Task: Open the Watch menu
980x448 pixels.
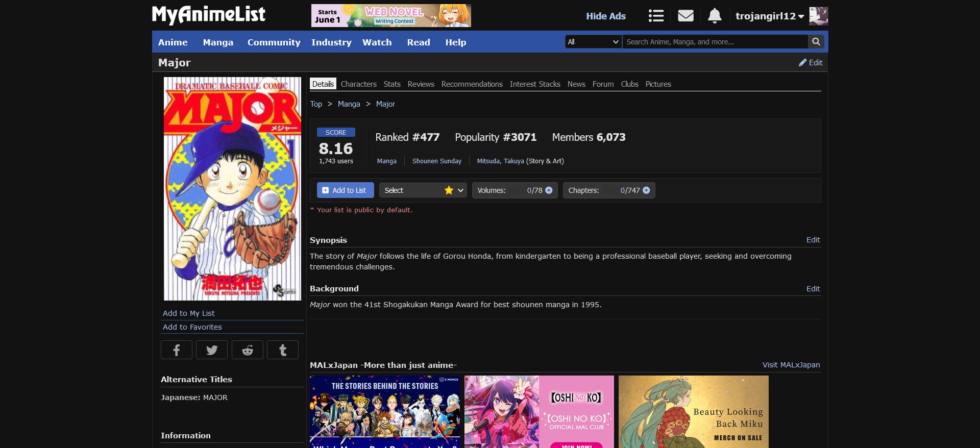Action: (377, 42)
